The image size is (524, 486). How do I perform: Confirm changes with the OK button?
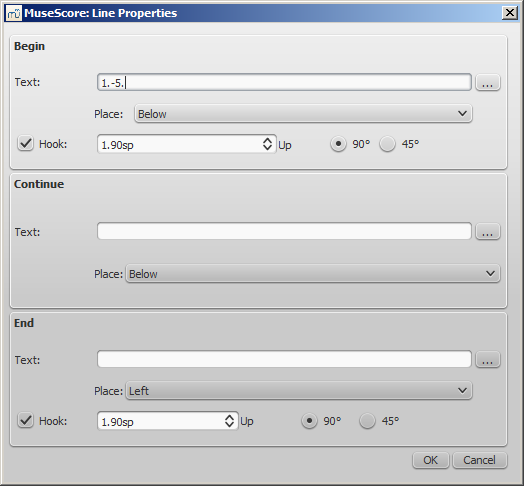click(x=430, y=460)
